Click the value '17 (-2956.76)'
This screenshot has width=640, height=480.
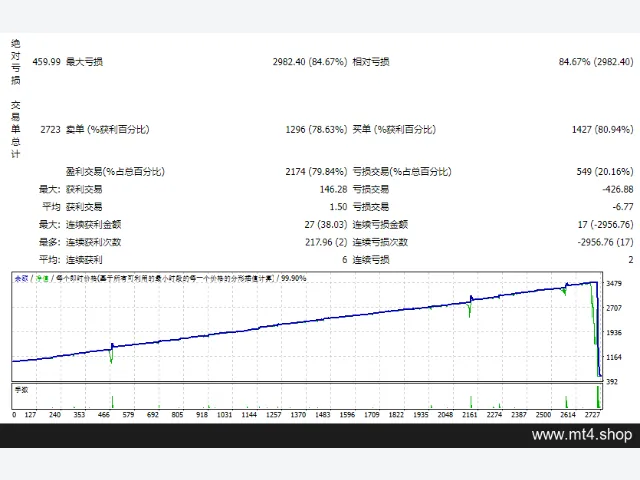point(605,224)
